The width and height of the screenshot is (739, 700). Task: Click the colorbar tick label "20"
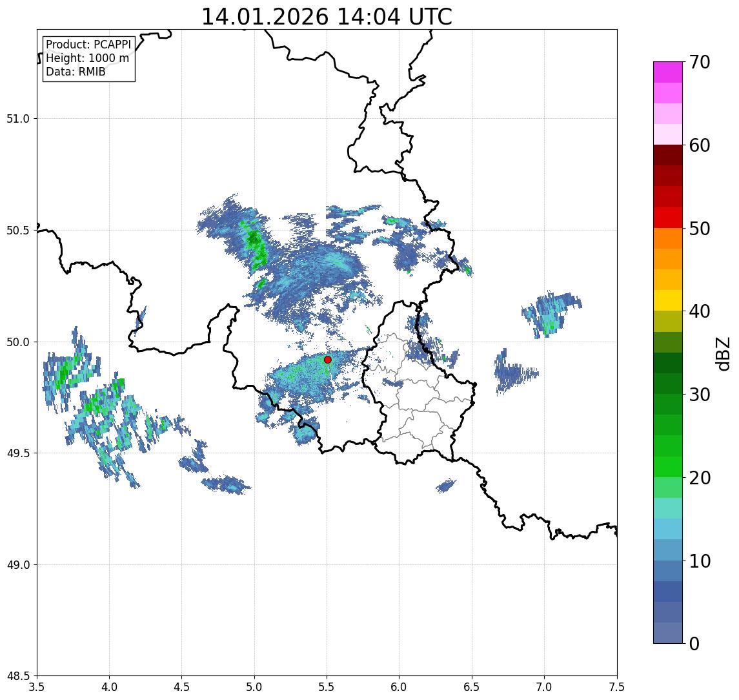pyautogui.click(x=700, y=478)
